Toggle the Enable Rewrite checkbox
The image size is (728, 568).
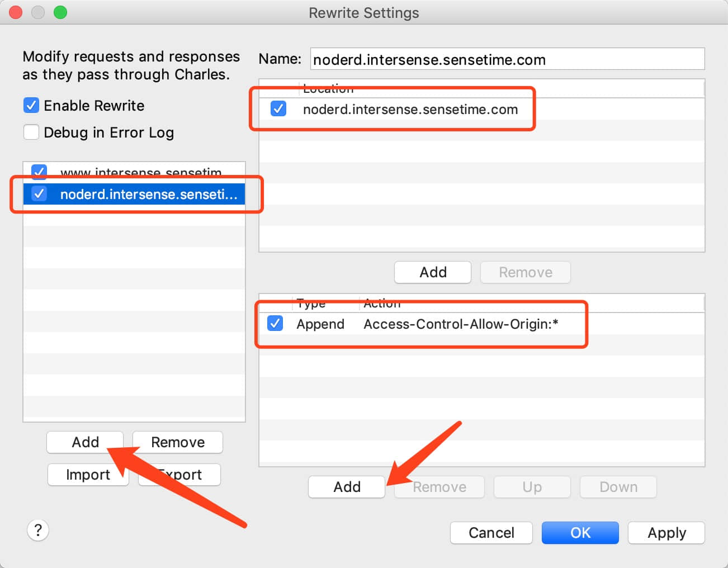31,105
